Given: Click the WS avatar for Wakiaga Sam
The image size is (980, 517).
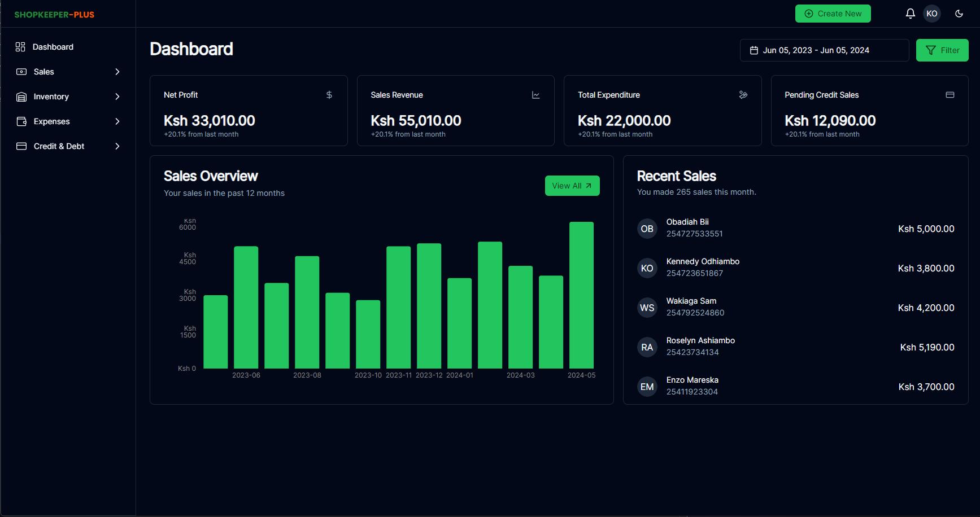Looking at the screenshot, I should [x=647, y=308].
